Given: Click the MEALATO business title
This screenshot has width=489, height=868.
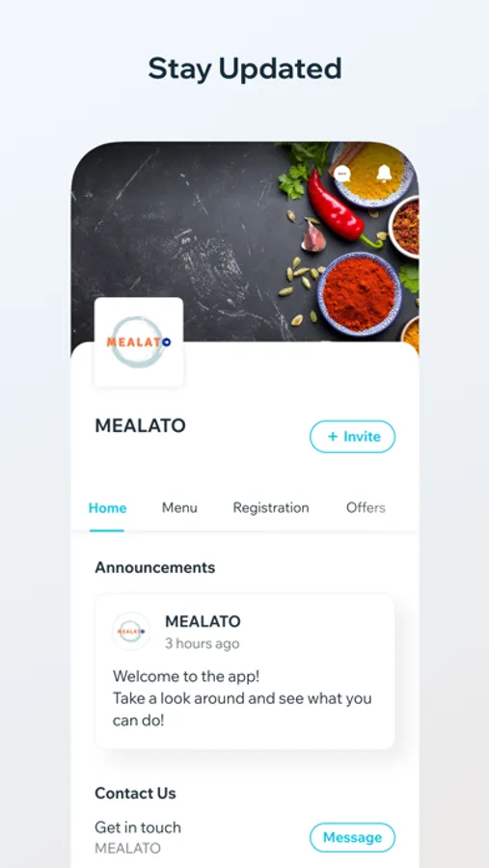Looking at the screenshot, I should [140, 425].
